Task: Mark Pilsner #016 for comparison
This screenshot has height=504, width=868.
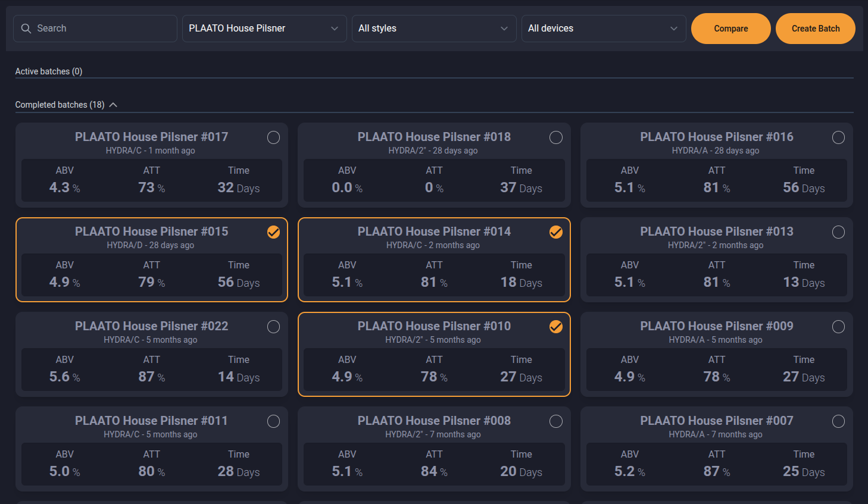Action: (838, 137)
